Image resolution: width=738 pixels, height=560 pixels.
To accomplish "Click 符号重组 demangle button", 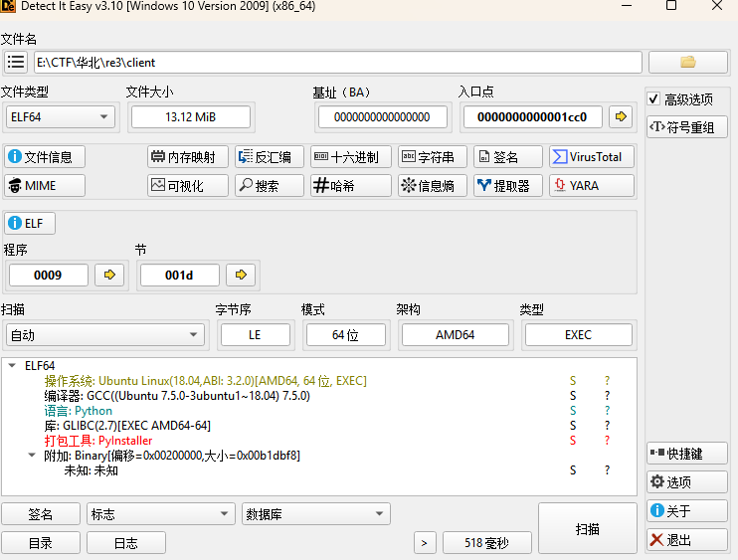I will pos(686,127).
